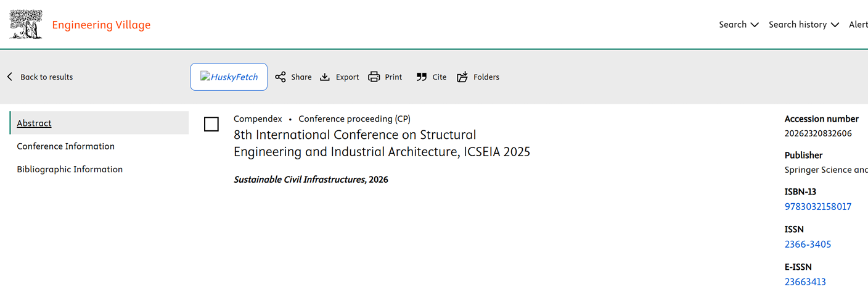Image resolution: width=868 pixels, height=297 pixels.
Task: Expand the Search dropdown menu
Action: pyautogui.click(x=739, y=25)
